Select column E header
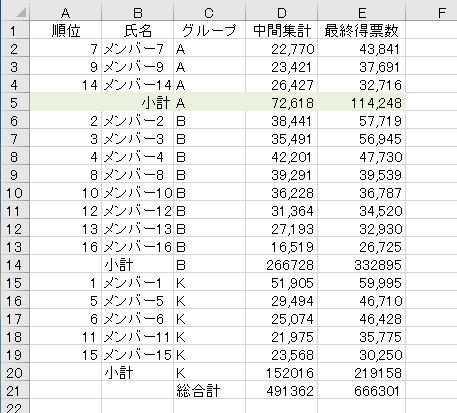Image resolution: width=457 pixels, height=413 pixels. coord(361,13)
